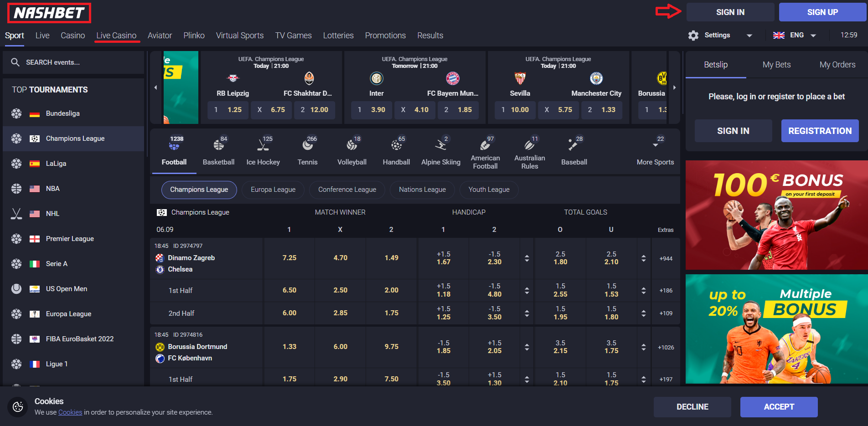Image resolution: width=868 pixels, height=426 pixels.
Task: Select Premier League in top tournaments
Action: [x=73, y=239]
